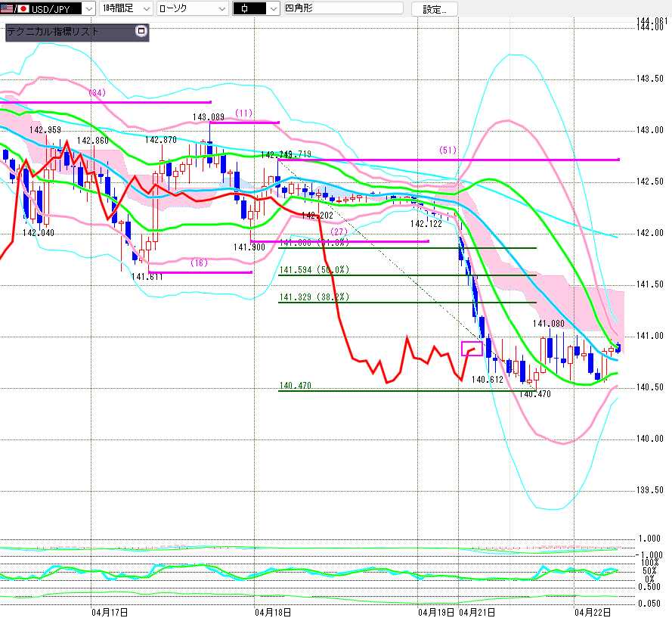Click the 143.00 price axis label
672x618 pixels.
tap(650, 130)
